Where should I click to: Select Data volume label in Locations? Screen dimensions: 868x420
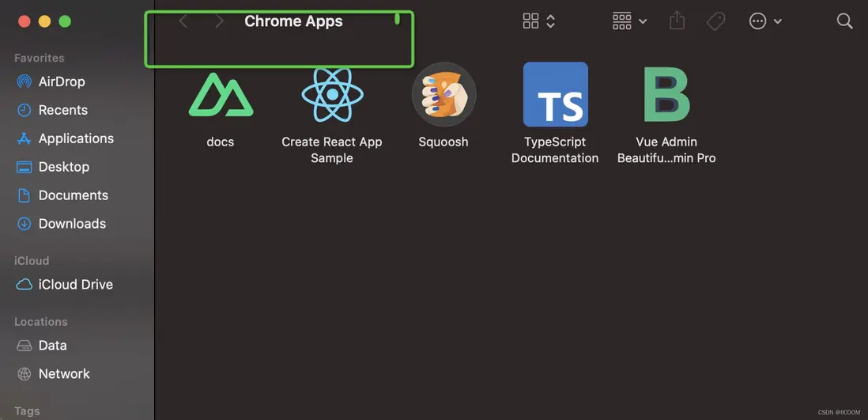tap(53, 346)
